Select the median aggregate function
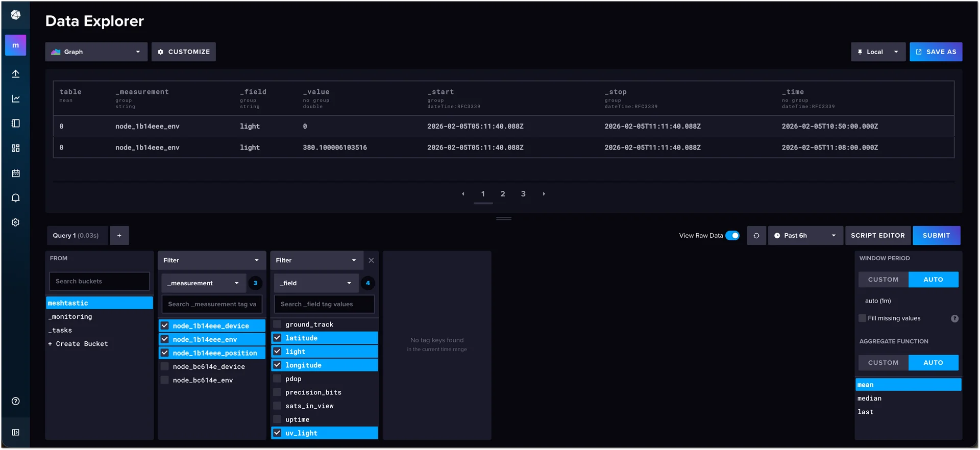 click(909, 398)
